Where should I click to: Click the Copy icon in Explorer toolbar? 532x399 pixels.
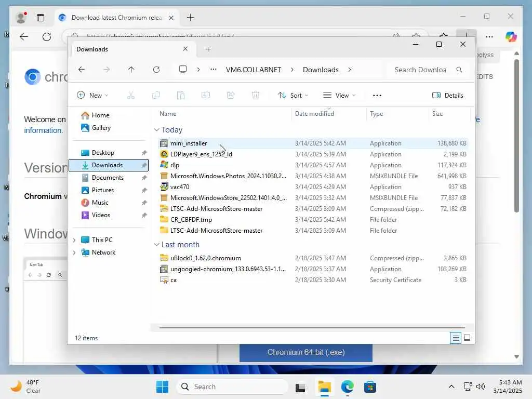tap(156, 96)
